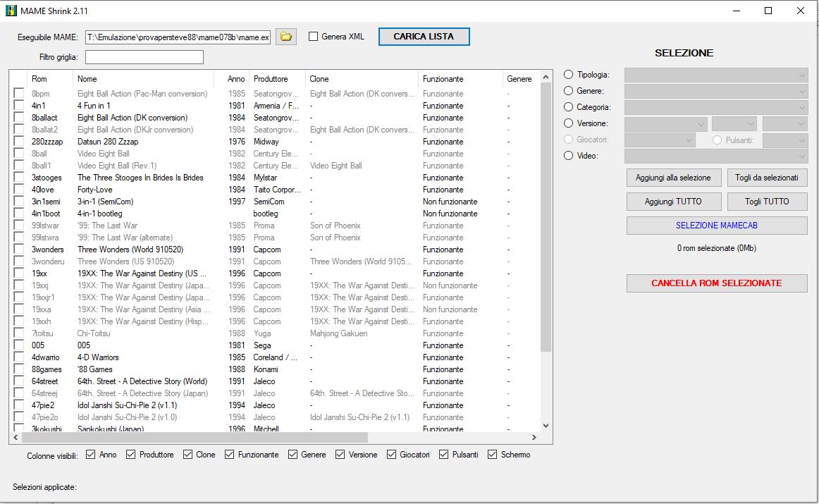This screenshot has width=819, height=504.
Task: Click the scroll right arrow of the grid
Action: point(534,437)
